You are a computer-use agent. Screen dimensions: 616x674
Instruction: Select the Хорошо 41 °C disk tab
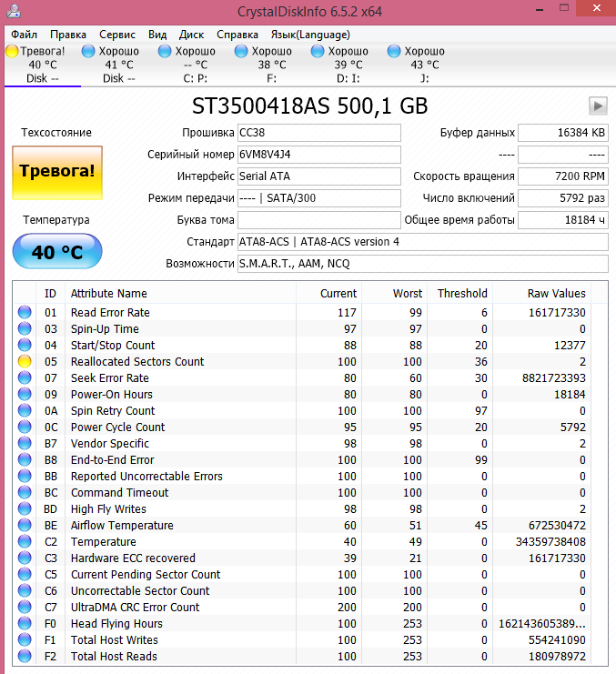119,65
